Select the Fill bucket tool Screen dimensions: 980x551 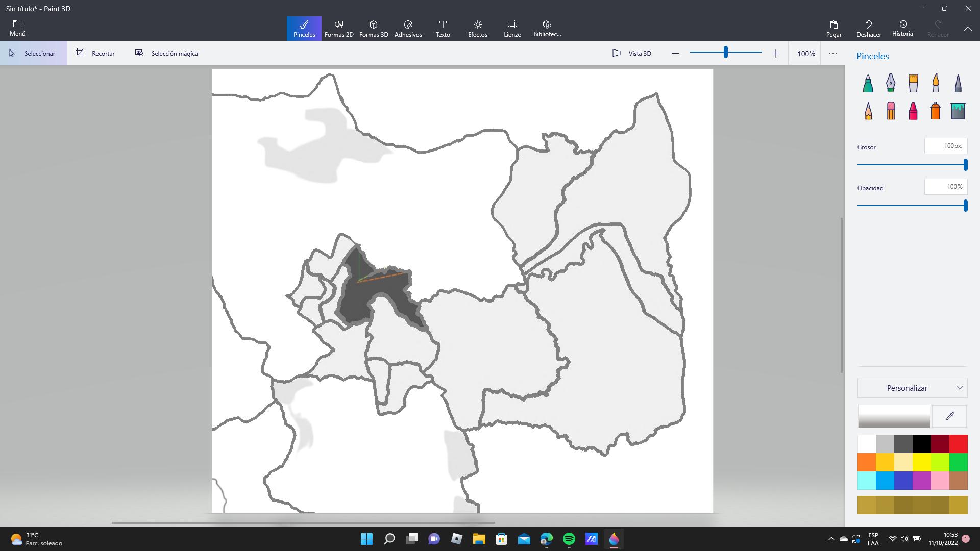[x=958, y=111]
